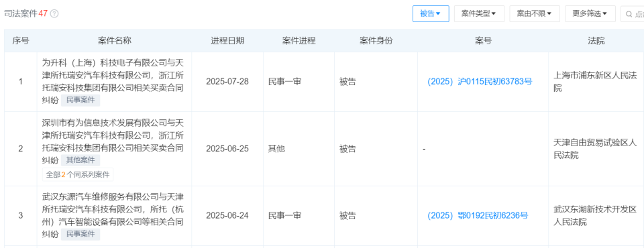
Task: Click 天津自由贸易试验区人民法院 court cell
Action: (595, 149)
